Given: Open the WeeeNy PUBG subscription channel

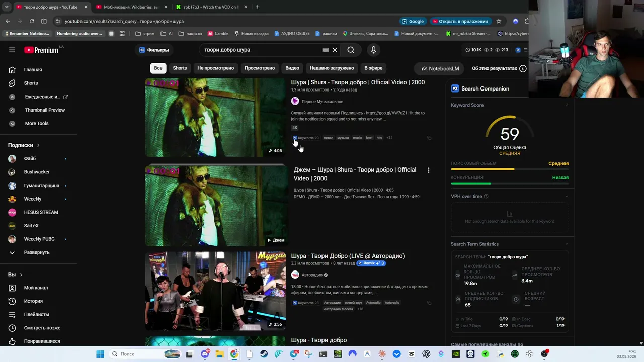Looking at the screenshot, I should pyautogui.click(x=38, y=239).
